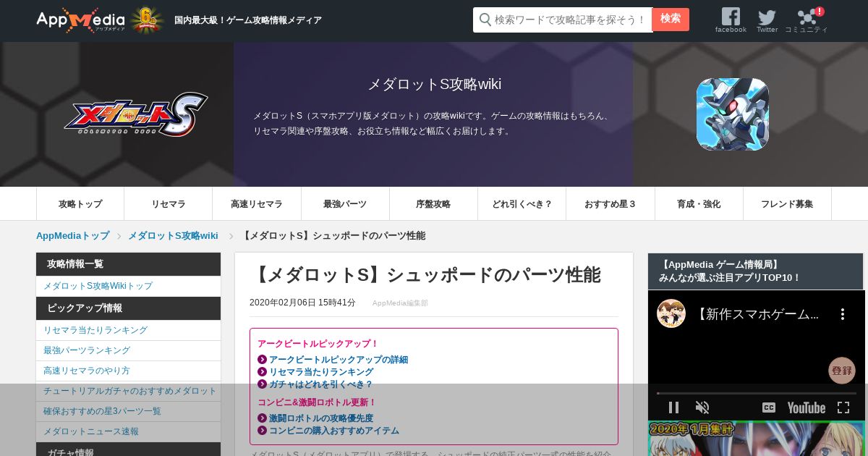The height and width of the screenshot is (456, 868).
Task: Click the AppMedia編集部 author label
Action: pos(400,303)
